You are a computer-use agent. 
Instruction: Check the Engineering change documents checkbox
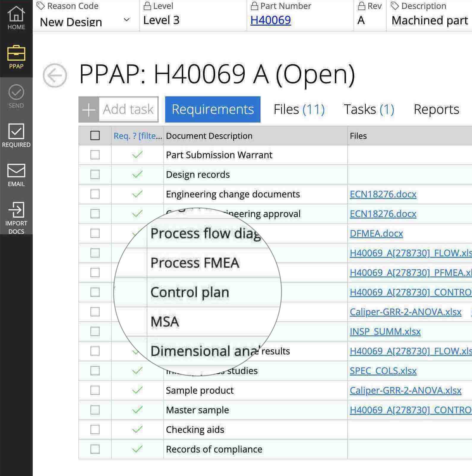[x=95, y=194]
